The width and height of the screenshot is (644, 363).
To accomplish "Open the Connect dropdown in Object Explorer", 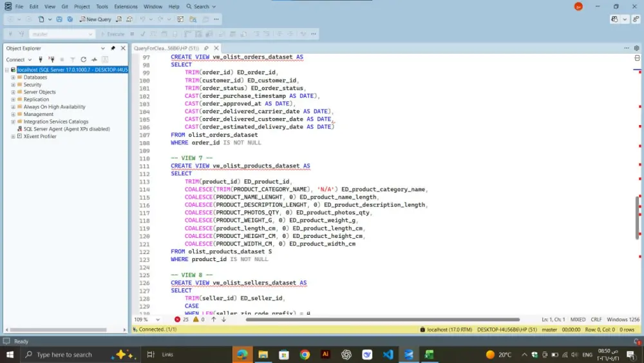I will pos(19,59).
